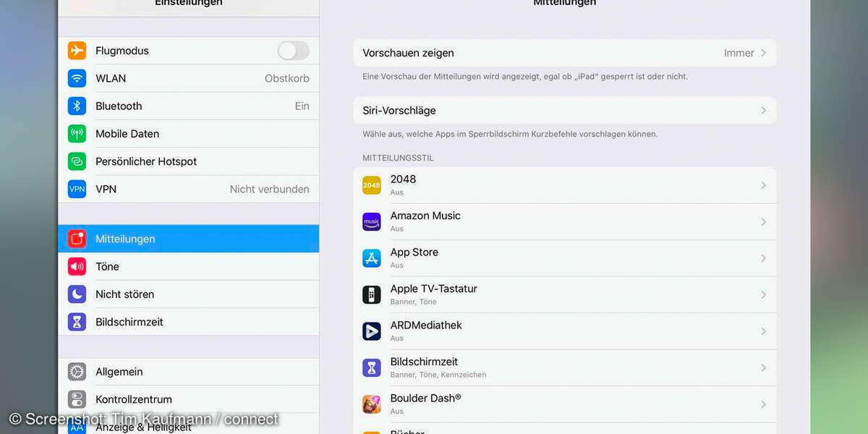
Task: Tap the 'Apple TV-Tastatur' label
Action: [x=434, y=289]
